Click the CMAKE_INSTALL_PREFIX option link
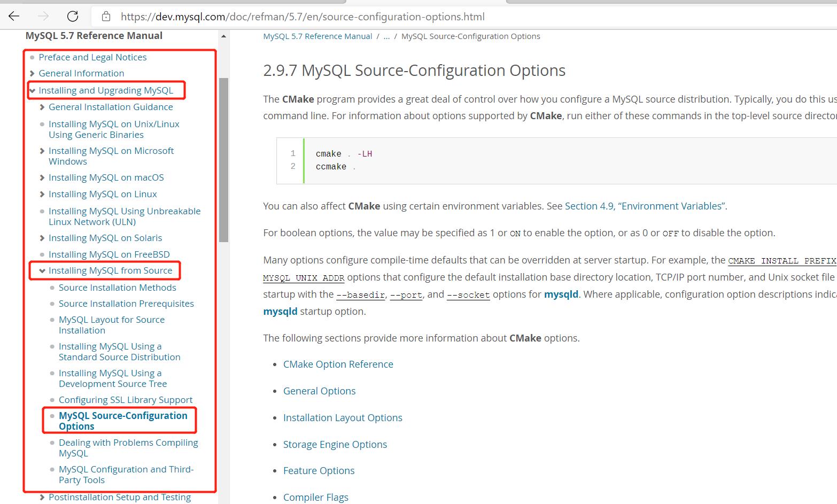The height and width of the screenshot is (504, 837). click(x=782, y=261)
